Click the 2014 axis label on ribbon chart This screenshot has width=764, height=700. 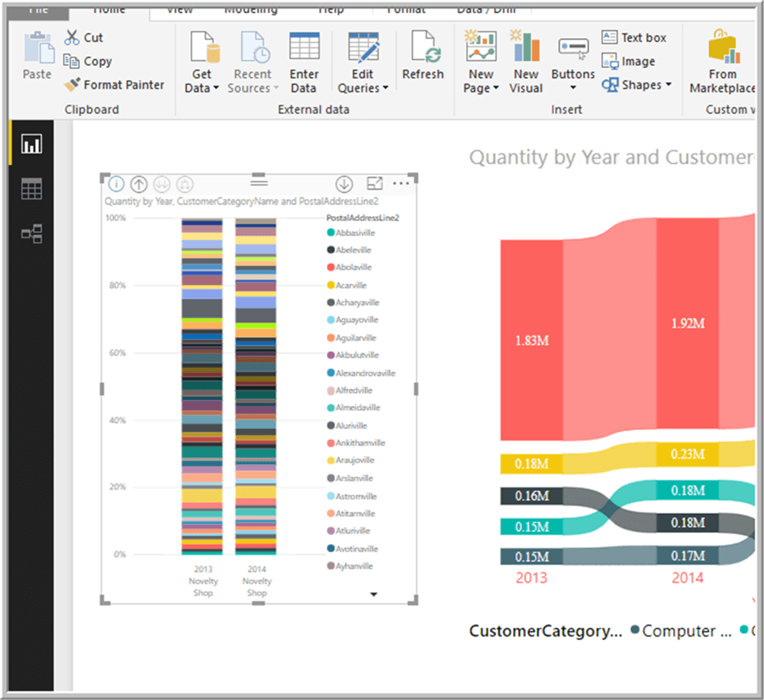point(688,578)
